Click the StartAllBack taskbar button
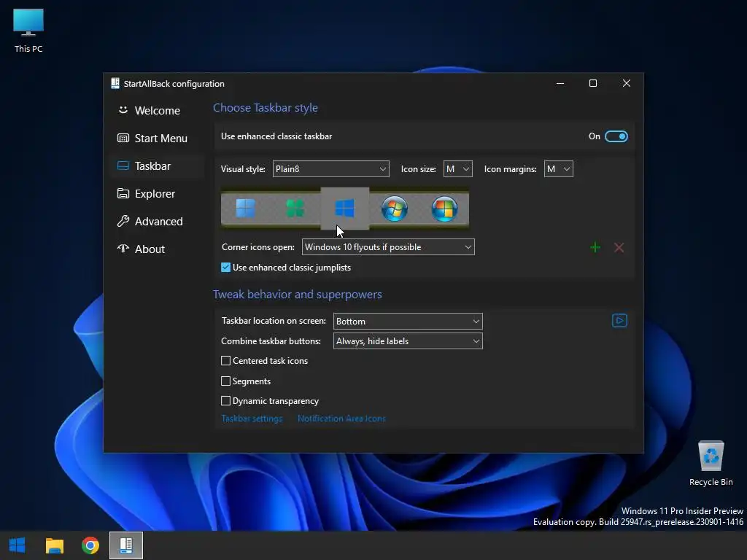Screen dimensions: 747x560 click(126, 545)
